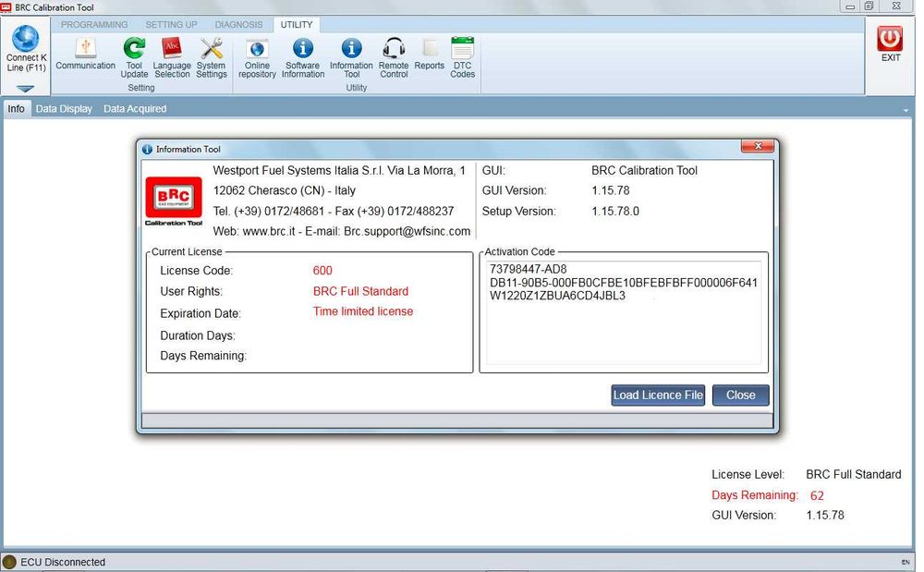Open the DTC Codes icon

pyautogui.click(x=463, y=48)
